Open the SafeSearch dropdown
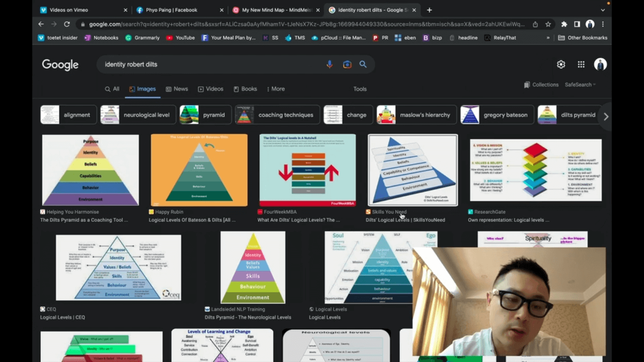644x362 pixels. [x=580, y=85]
